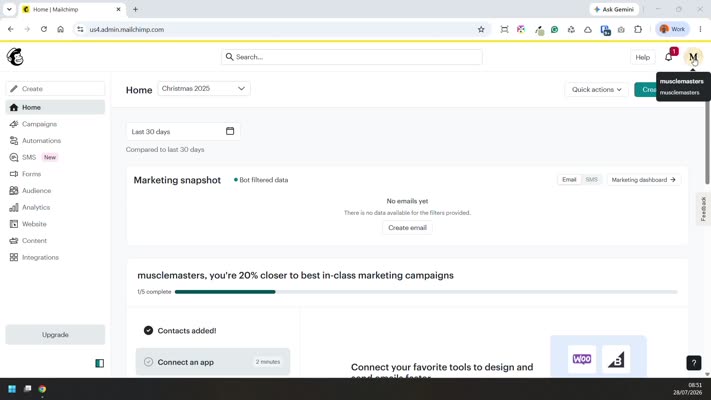Open the Create pencil item in sidebar
Screen dimensions: 711x400
coord(55,88)
